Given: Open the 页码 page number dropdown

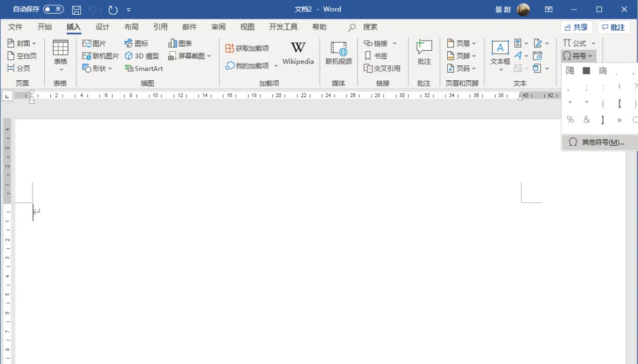Looking at the screenshot, I should pyautogui.click(x=474, y=68).
